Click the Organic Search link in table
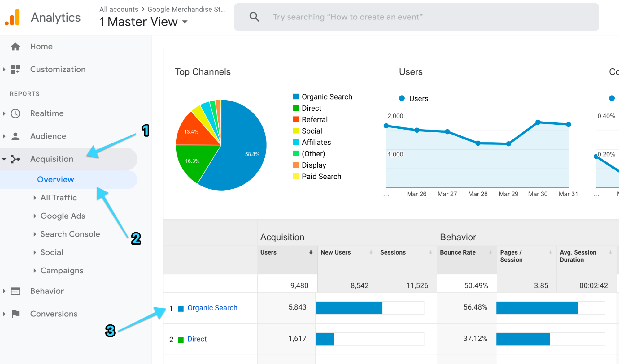The image size is (619, 364). click(212, 308)
